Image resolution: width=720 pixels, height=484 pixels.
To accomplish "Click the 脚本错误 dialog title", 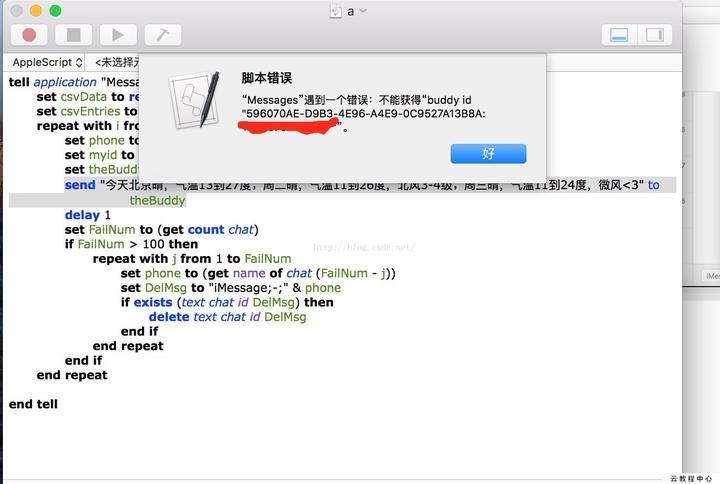I will 267,78.
